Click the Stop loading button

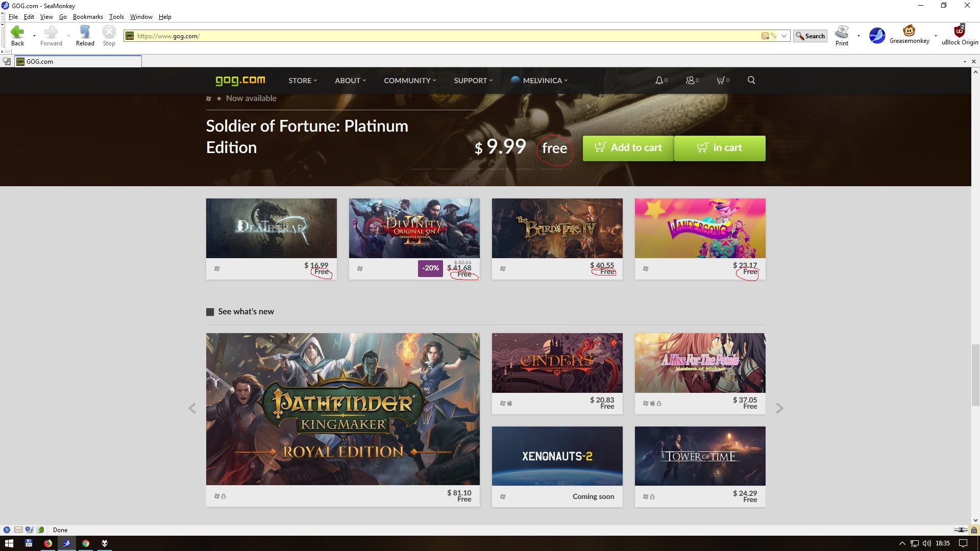(x=109, y=36)
